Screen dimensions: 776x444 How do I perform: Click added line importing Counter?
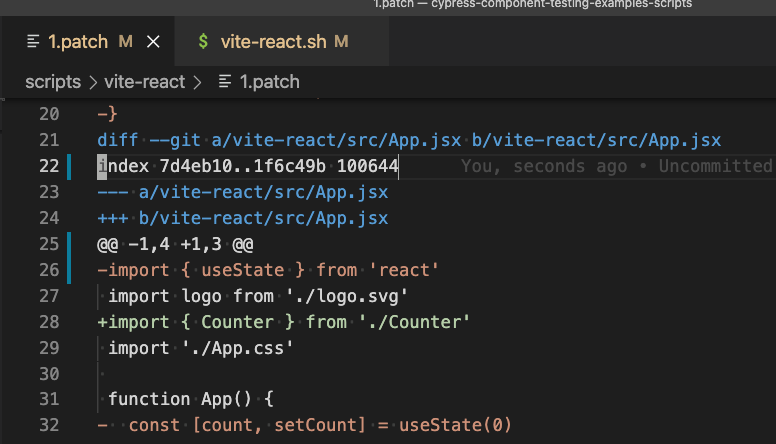pyautogui.click(x=284, y=322)
